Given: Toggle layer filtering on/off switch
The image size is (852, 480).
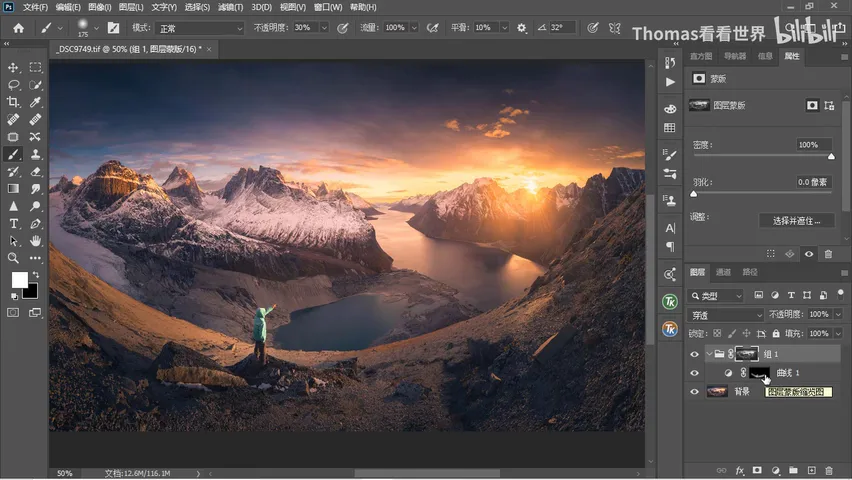Looking at the screenshot, I should tap(841, 294).
